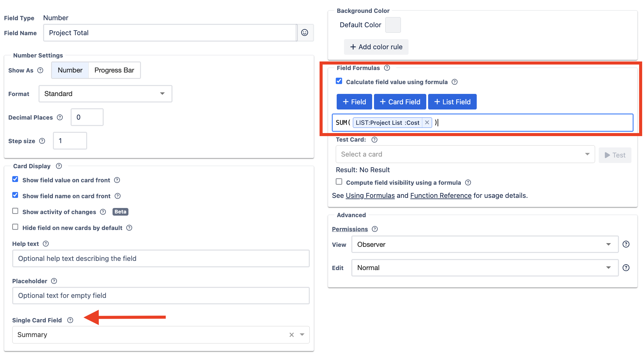Click the Default Color swatch
The height and width of the screenshot is (356, 644).
(x=393, y=25)
